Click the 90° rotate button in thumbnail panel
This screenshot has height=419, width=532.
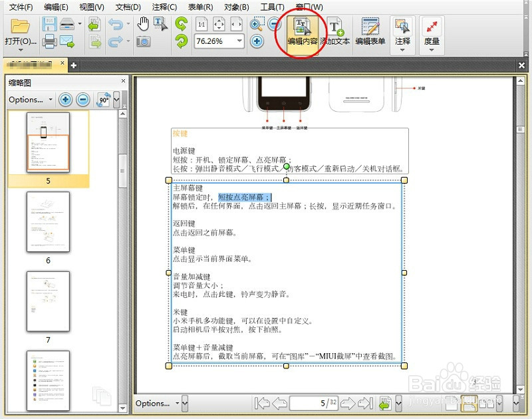pyautogui.click(x=103, y=99)
